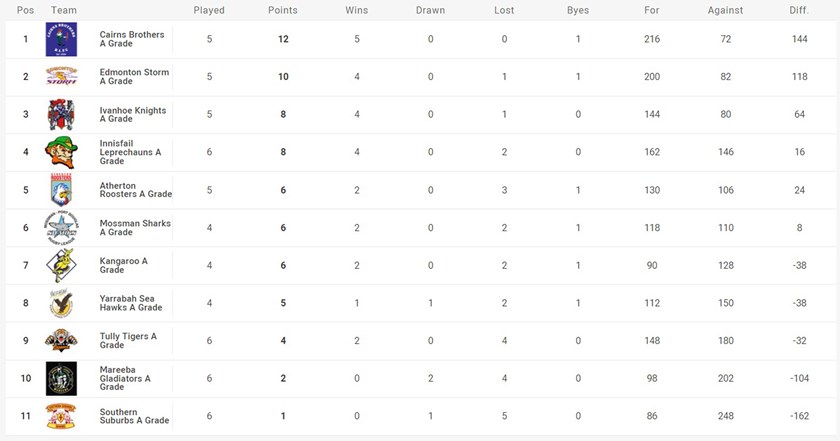This screenshot has height=441, width=840.
Task: Click the Played column header
Action: coord(209,10)
